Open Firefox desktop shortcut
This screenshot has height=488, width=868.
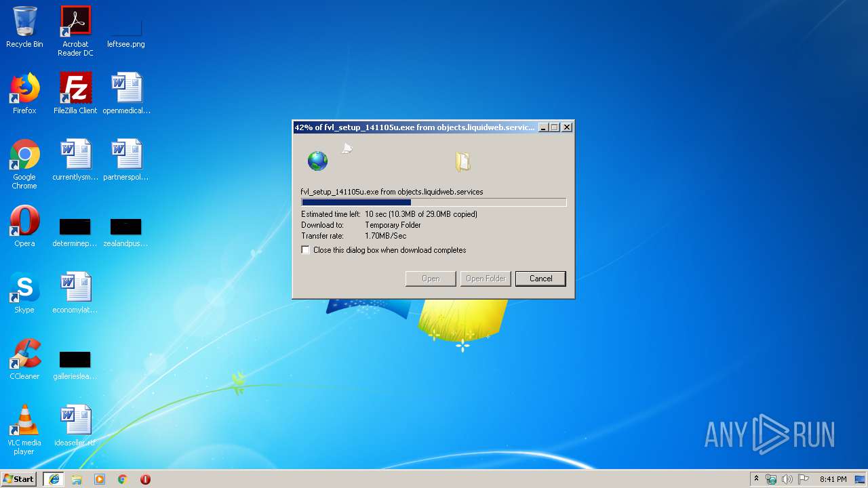[x=24, y=94]
